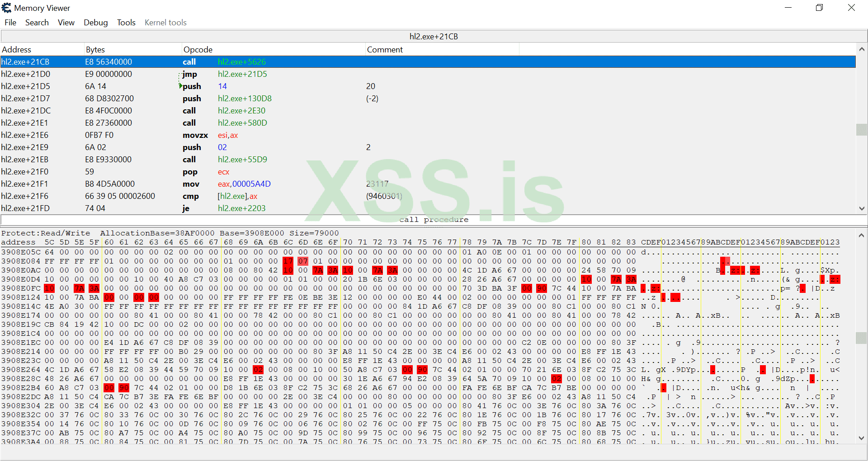Minimize the Memory Viewer window
This screenshot has width=868, height=461.
(x=788, y=8)
